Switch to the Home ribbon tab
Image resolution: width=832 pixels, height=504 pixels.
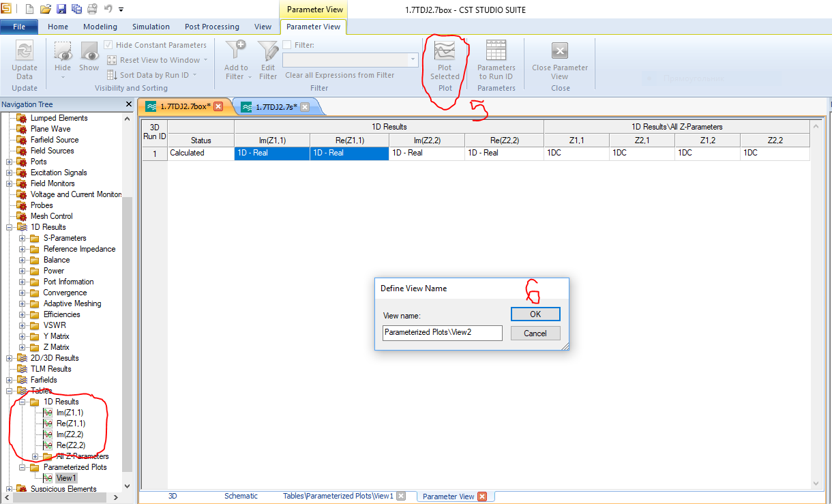coord(58,27)
